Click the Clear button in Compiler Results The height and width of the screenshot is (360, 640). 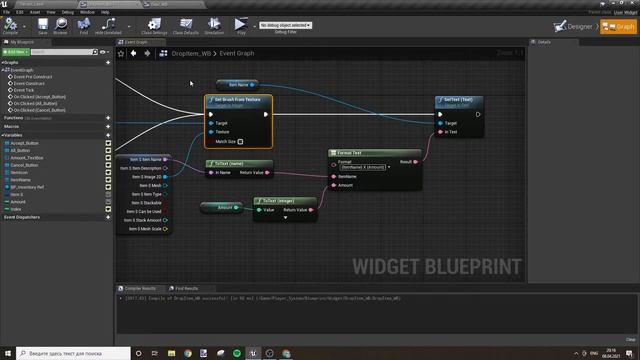pyautogui.click(x=631, y=340)
